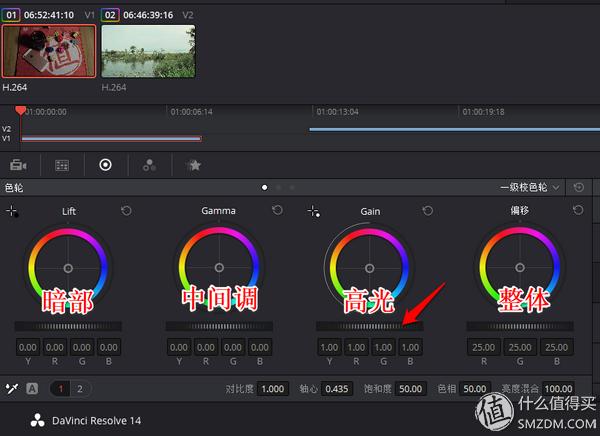Click the Gamma master wheel slider
Image resolution: width=600 pixels, height=436 pixels.
219,326
